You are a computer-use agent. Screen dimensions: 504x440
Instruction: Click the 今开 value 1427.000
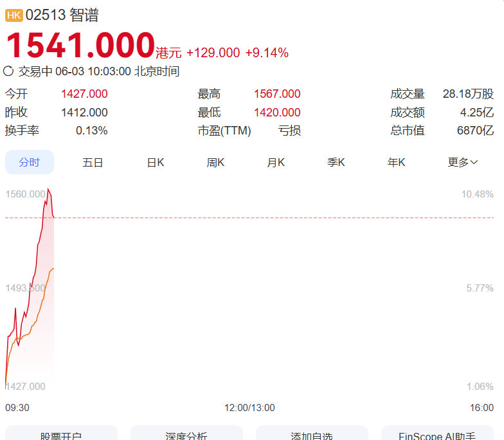click(x=84, y=94)
